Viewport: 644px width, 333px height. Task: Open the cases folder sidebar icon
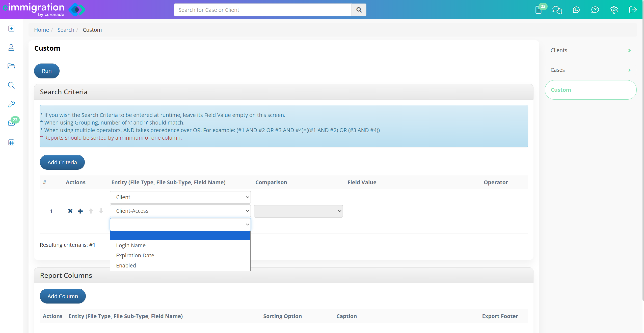(11, 66)
